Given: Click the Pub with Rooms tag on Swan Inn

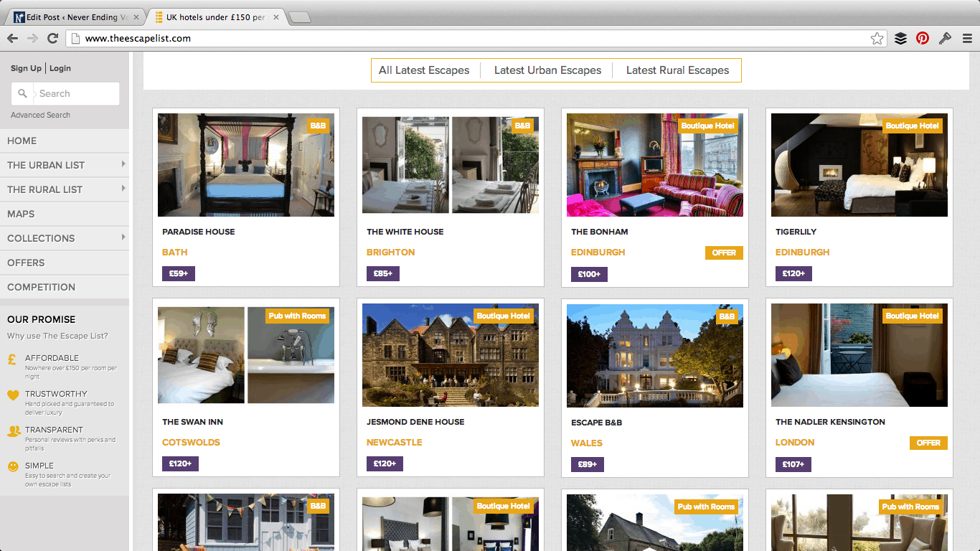Looking at the screenshot, I should point(297,316).
